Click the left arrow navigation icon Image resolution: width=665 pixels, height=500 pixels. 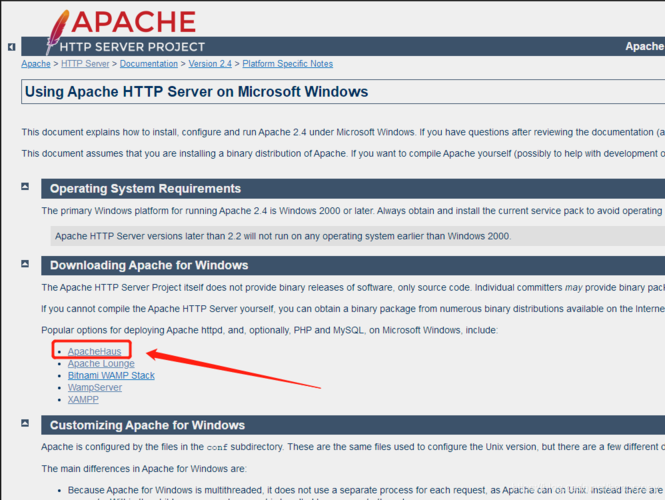tap(11, 47)
